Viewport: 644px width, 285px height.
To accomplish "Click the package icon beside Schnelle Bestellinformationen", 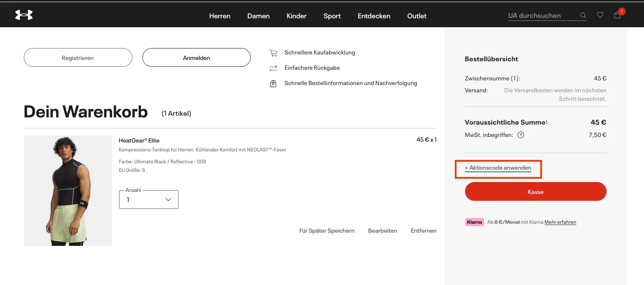I will click(x=273, y=83).
